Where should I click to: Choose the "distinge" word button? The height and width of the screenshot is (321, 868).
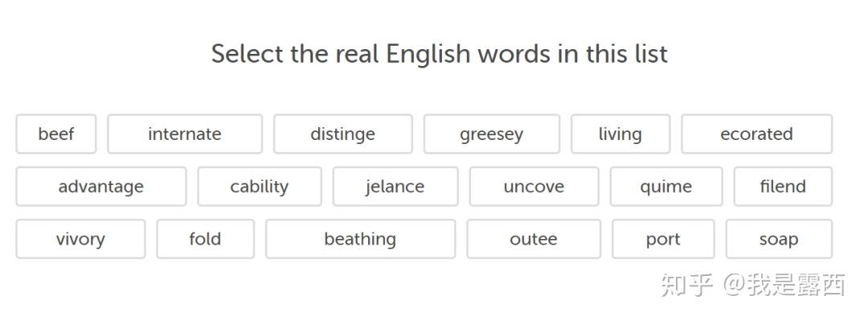pyautogui.click(x=342, y=134)
